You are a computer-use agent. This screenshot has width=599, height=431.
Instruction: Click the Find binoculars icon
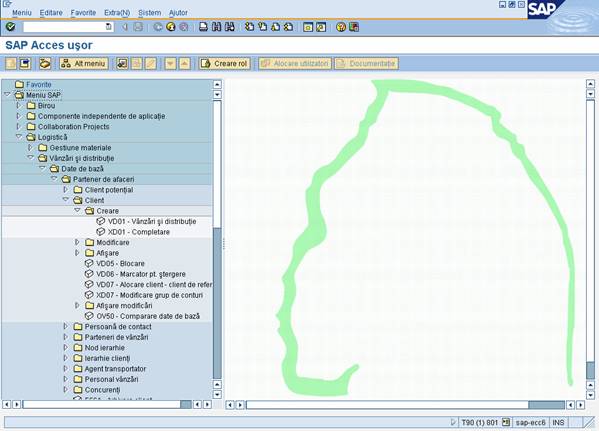(x=217, y=27)
